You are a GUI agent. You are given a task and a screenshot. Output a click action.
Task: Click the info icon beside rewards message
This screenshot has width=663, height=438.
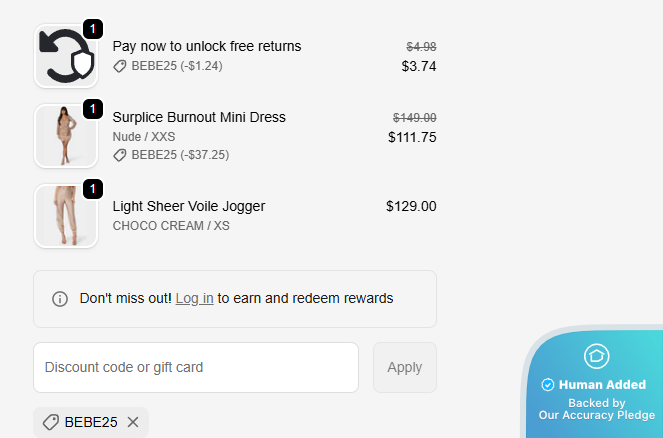(x=60, y=298)
